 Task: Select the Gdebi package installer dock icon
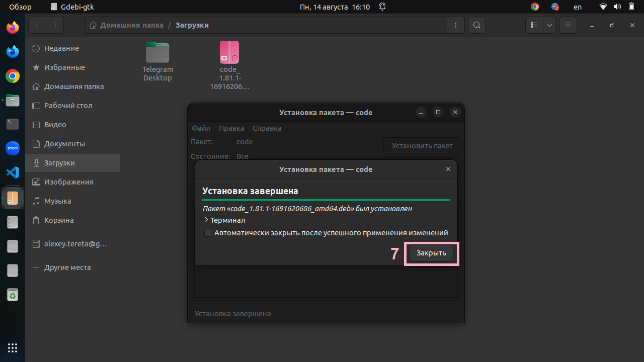tap(13, 198)
